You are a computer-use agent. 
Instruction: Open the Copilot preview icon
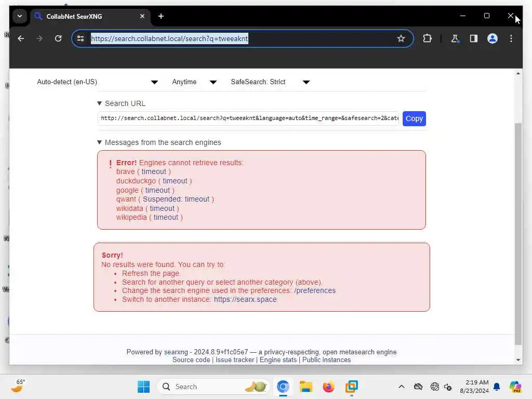(515, 387)
